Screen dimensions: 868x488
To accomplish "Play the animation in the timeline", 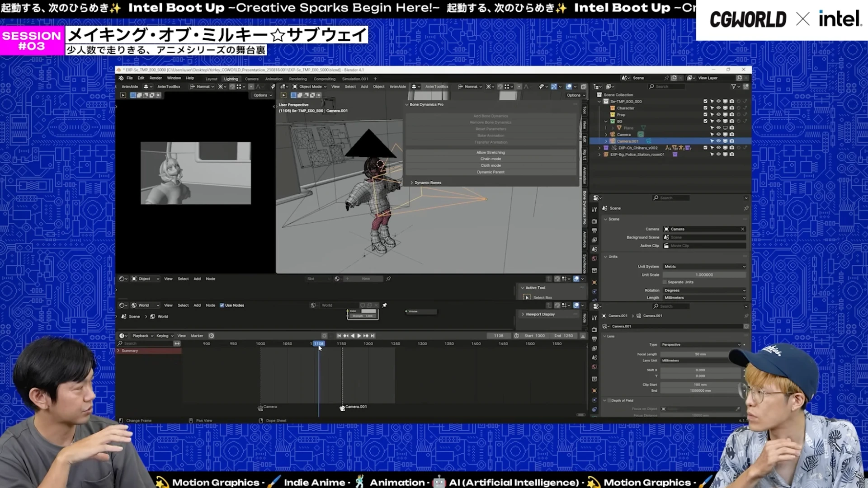I will pos(359,336).
